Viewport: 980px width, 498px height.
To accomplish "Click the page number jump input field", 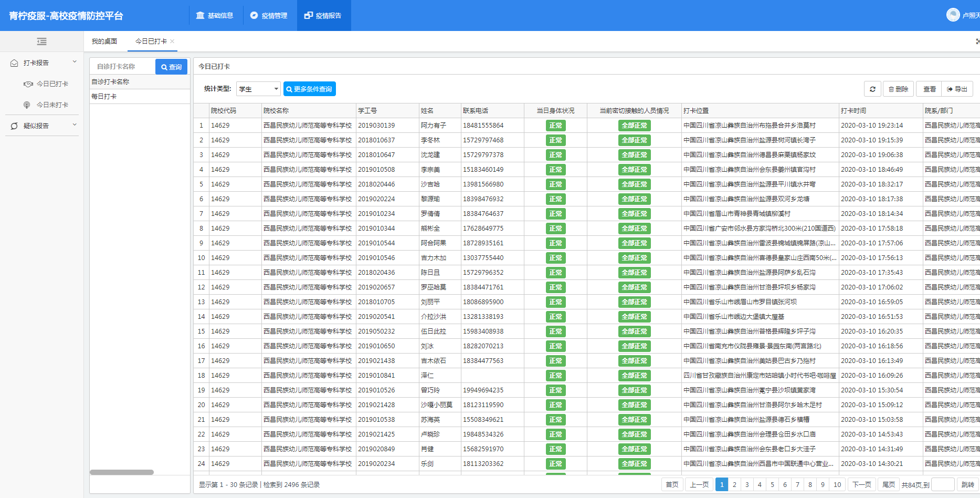I will tap(942, 485).
